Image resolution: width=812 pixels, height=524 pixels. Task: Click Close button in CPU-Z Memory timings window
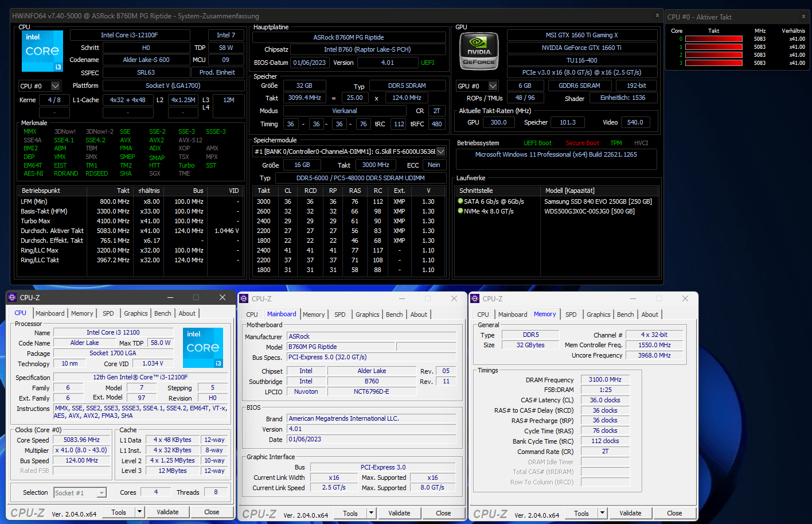[x=674, y=513]
